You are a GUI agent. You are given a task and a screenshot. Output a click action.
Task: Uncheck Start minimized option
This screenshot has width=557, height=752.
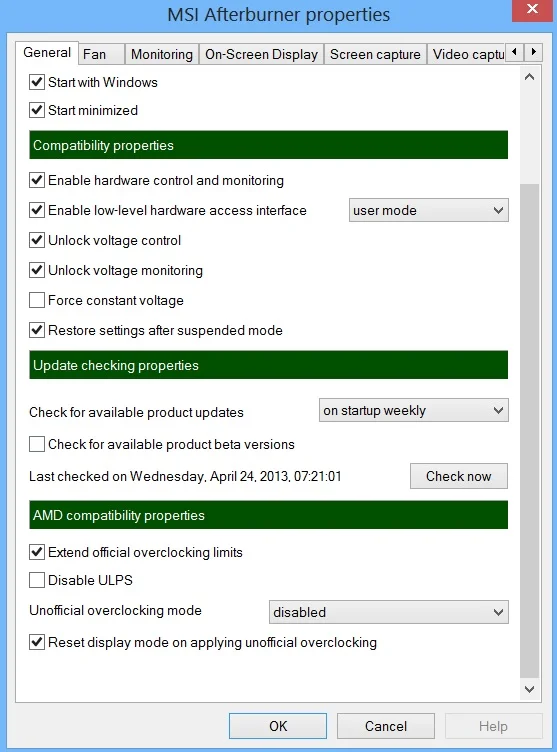[x=37, y=110]
